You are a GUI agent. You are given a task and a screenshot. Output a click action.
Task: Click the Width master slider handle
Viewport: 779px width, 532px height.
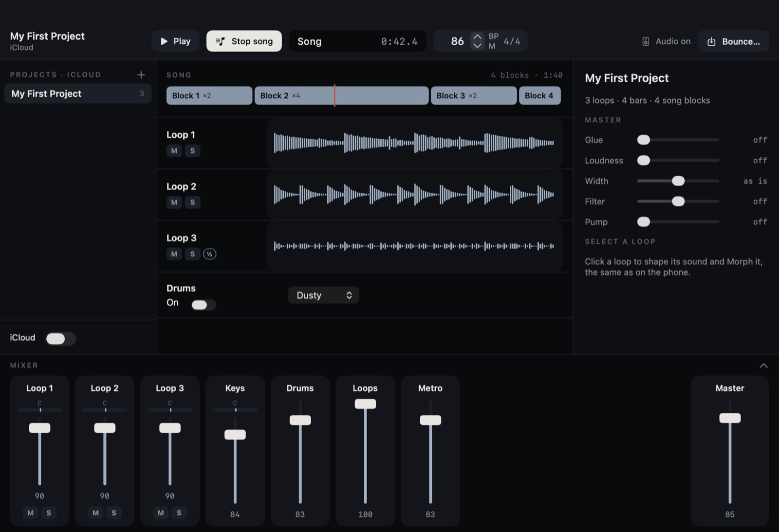coord(678,181)
